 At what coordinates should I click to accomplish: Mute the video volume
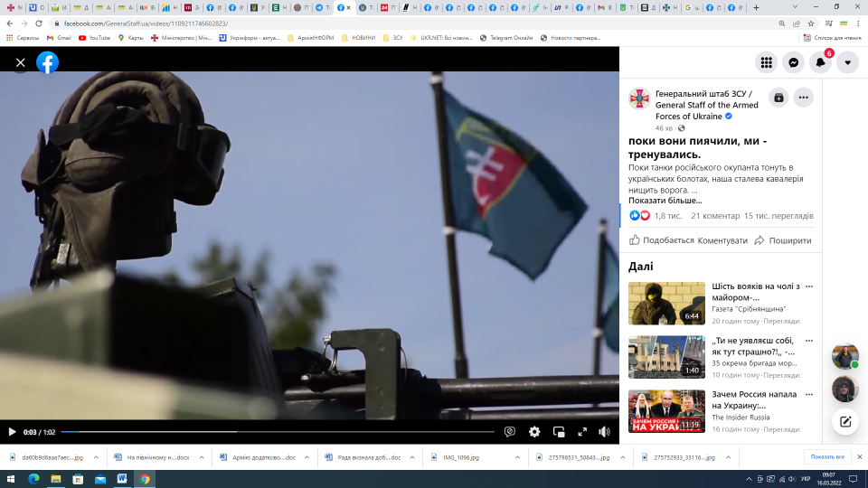604,432
